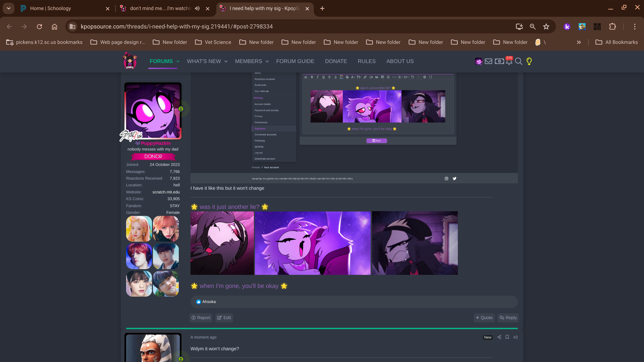The height and width of the screenshot is (362, 644).
Task: Open Web page design bookmark folder
Action: click(118, 42)
